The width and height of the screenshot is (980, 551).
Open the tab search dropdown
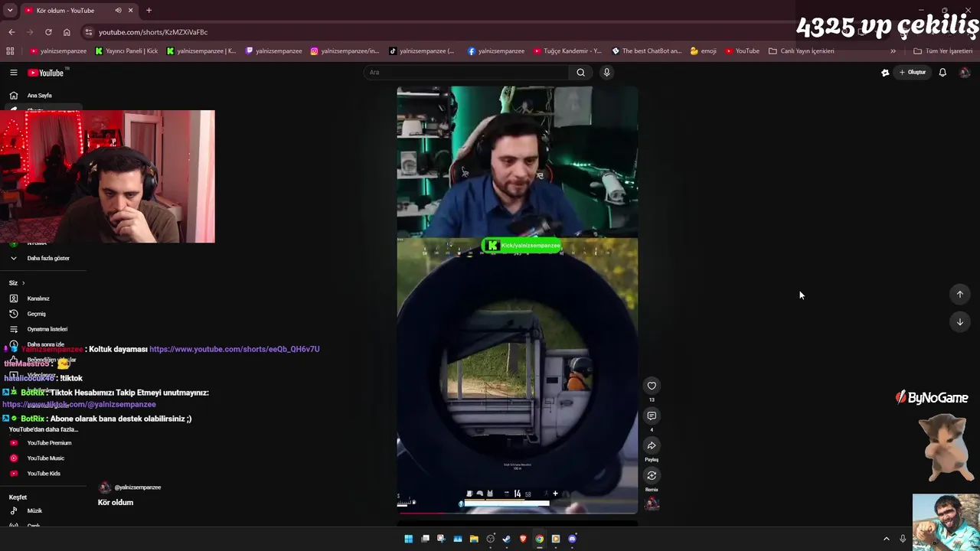(x=9, y=11)
